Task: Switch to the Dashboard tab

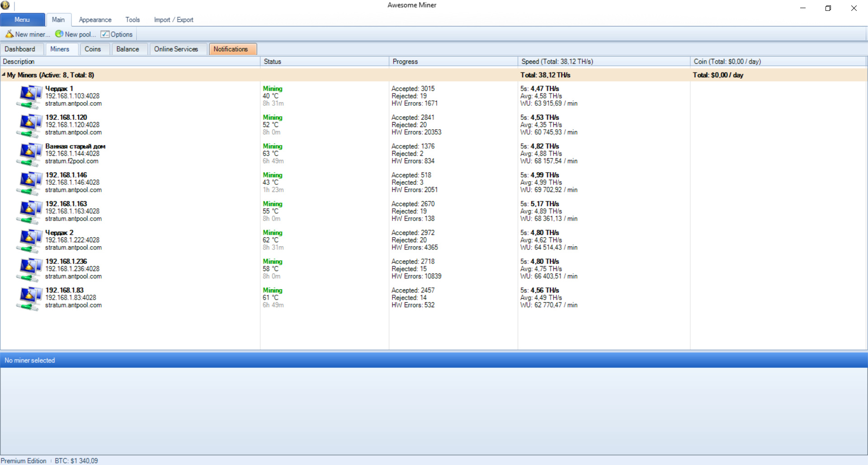Action: click(20, 49)
